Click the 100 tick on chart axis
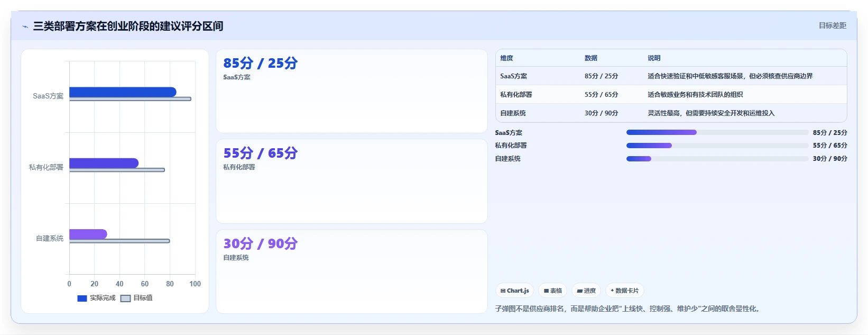This screenshot has width=868, height=335. tap(195, 284)
